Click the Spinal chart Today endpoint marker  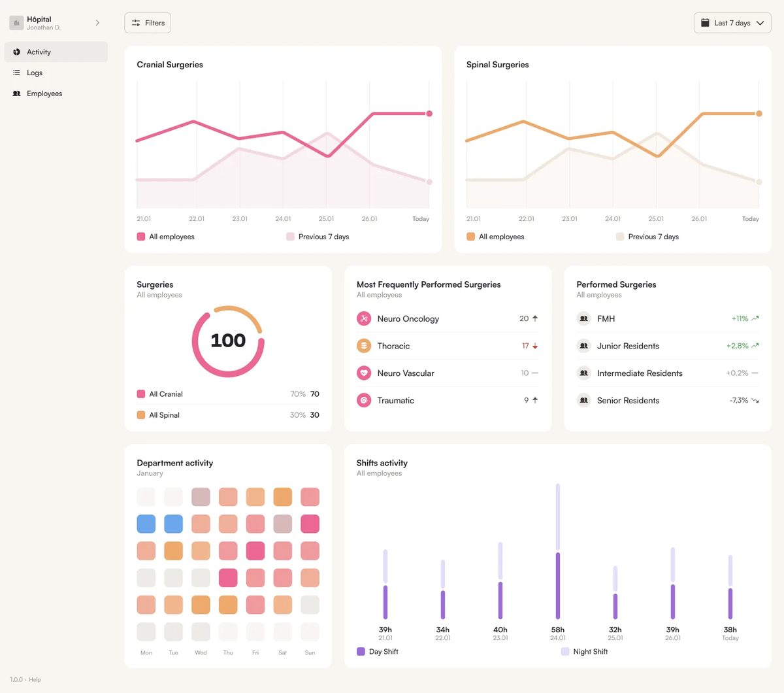click(x=759, y=114)
